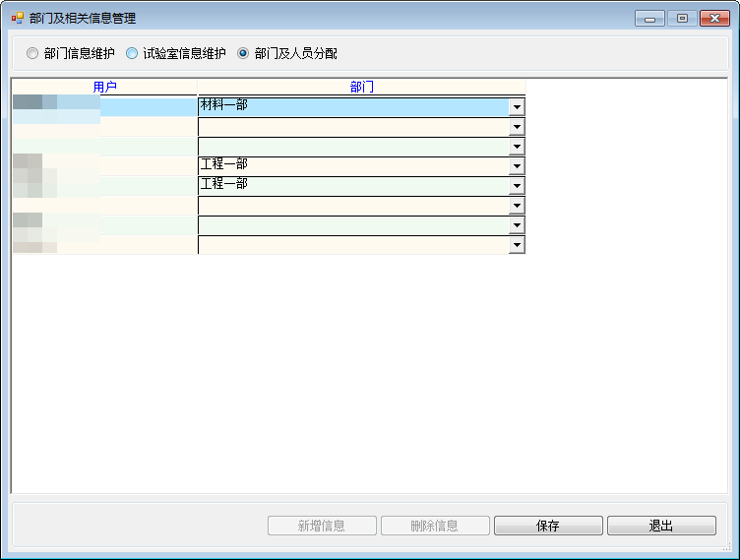Open the third row's empty department dropdown
740x560 pixels.
pyautogui.click(x=517, y=147)
